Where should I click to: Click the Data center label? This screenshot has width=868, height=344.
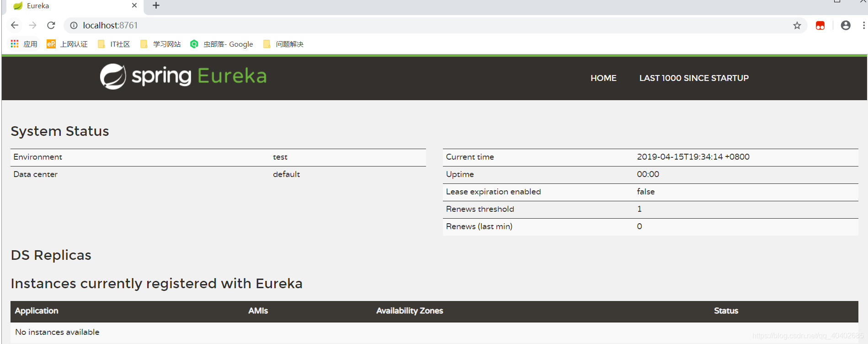(36, 174)
